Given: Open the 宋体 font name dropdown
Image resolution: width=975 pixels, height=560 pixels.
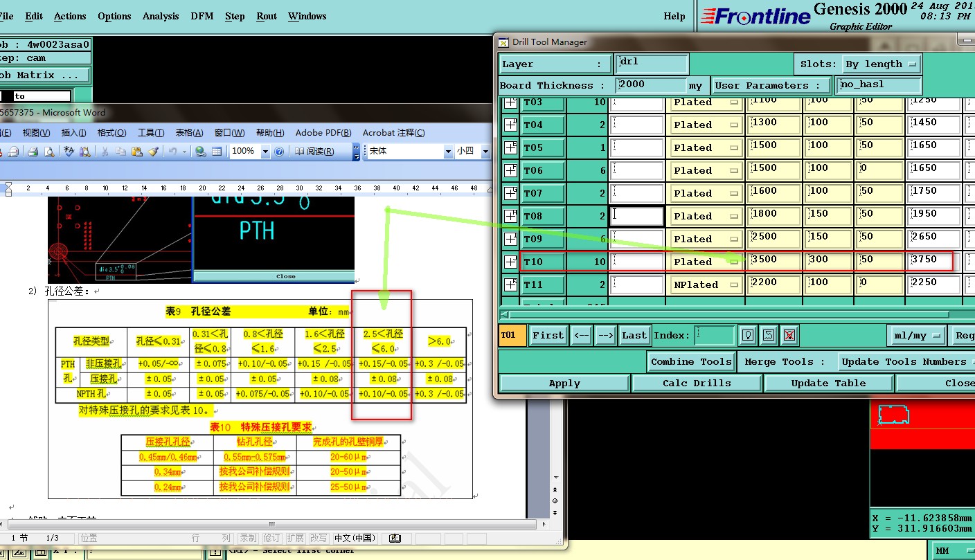Looking at the screenshot, I should tap(447, 151).
